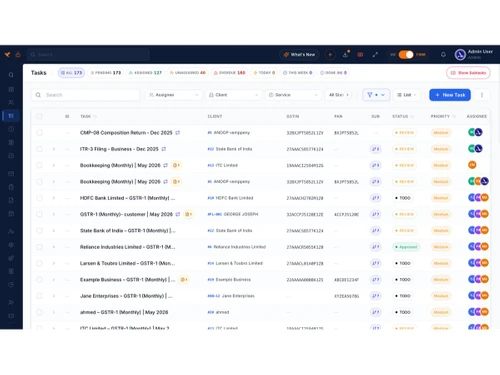The width and height of the screenshot is (500, 375).
Task: Sort by the Priority column header
Action: click(443, 116)
